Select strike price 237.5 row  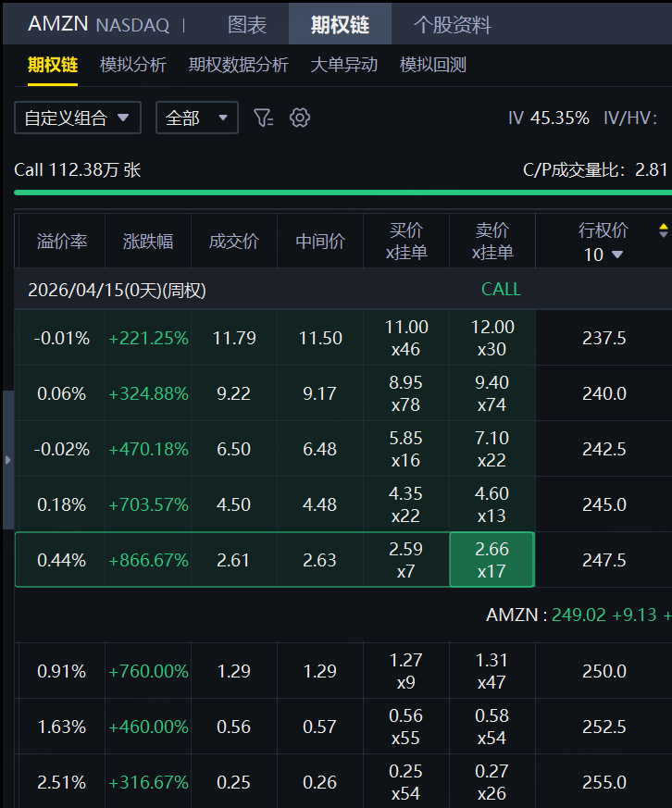click(604, 338)
